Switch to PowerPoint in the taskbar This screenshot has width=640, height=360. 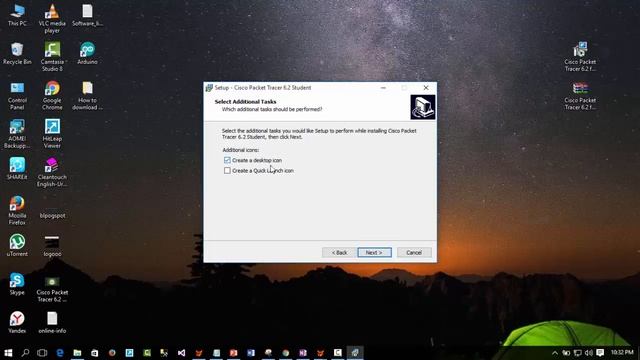click(233, 353)
